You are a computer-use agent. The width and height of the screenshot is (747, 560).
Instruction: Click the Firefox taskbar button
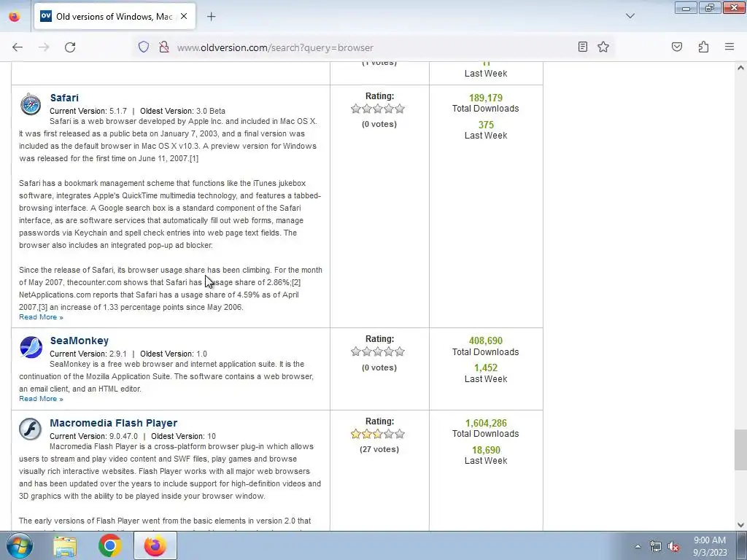pos(155,545)
